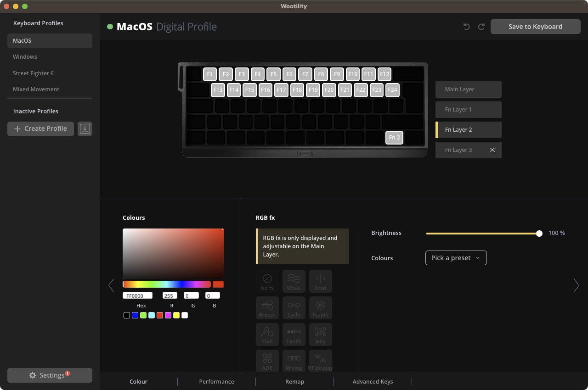Select the Scan RGB effect

(x=320, y=281)
